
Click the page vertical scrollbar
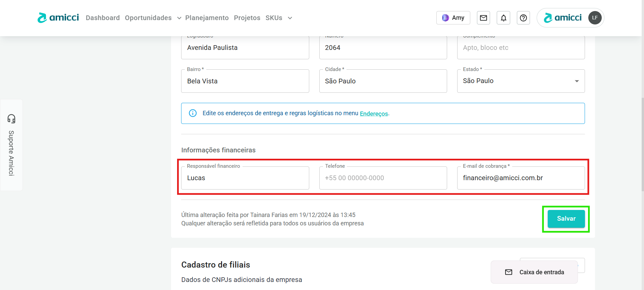(x=642, y=144)
